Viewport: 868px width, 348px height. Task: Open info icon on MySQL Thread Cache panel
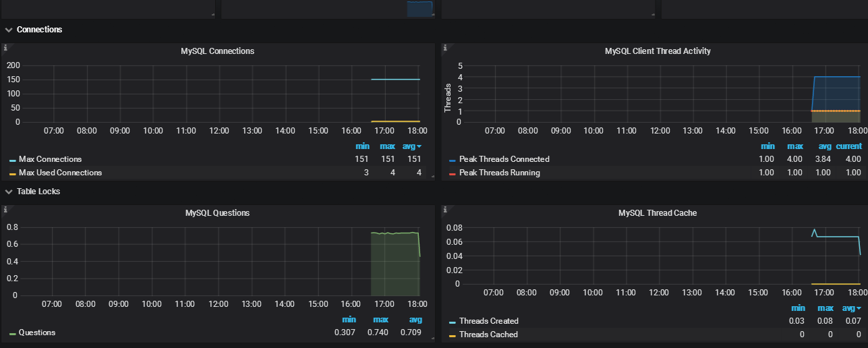[x=445, y=210]
